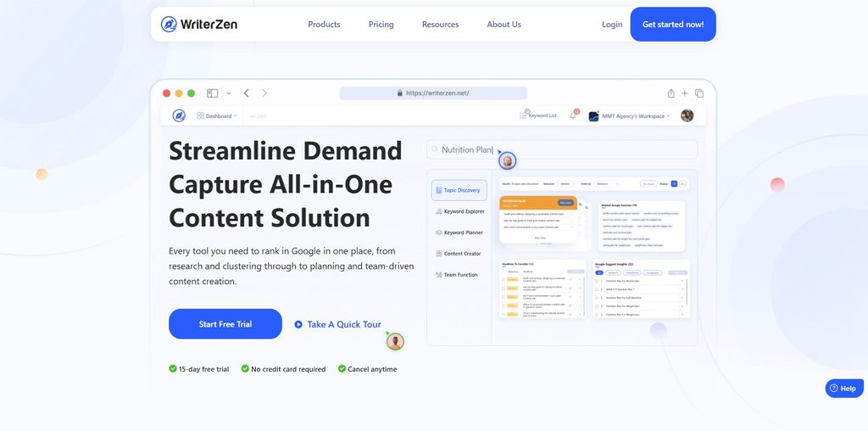Click the WriterZen logo in the header
The width and height of the screenshot is (868, 431).
[x=199, y=25]
